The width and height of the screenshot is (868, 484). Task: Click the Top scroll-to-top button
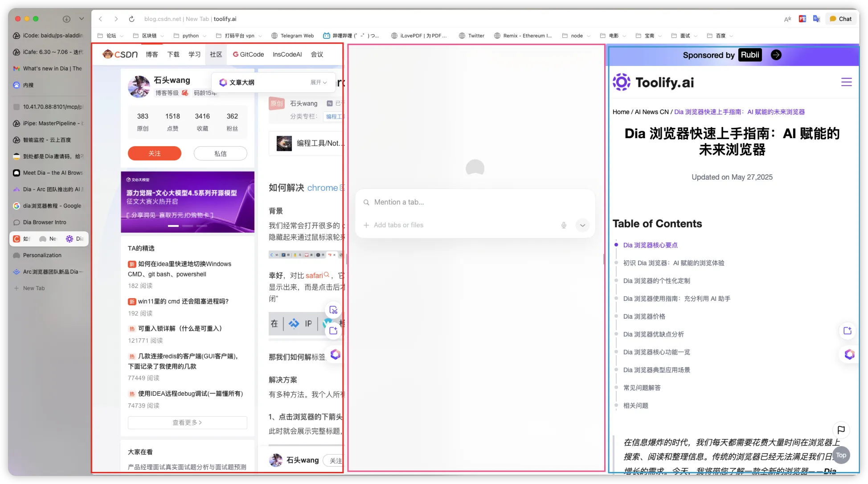[841, 455]
